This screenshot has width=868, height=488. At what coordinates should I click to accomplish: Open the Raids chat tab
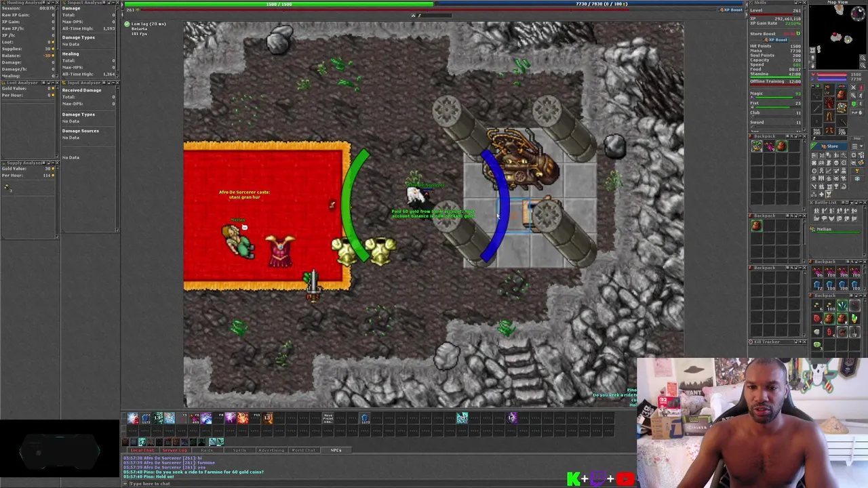207,450
